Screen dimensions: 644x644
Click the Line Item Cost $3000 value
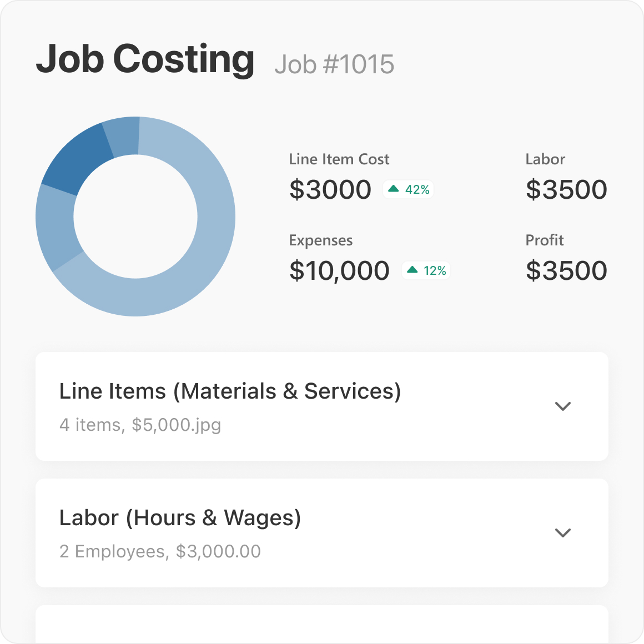click(330, 190)
